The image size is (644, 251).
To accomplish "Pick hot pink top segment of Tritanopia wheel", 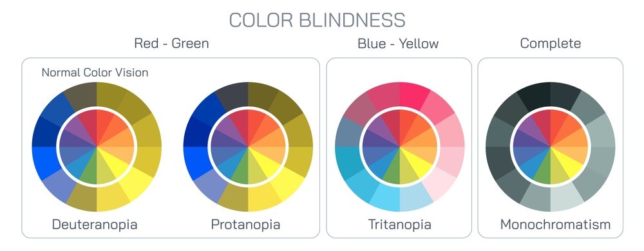I will 414,95.
